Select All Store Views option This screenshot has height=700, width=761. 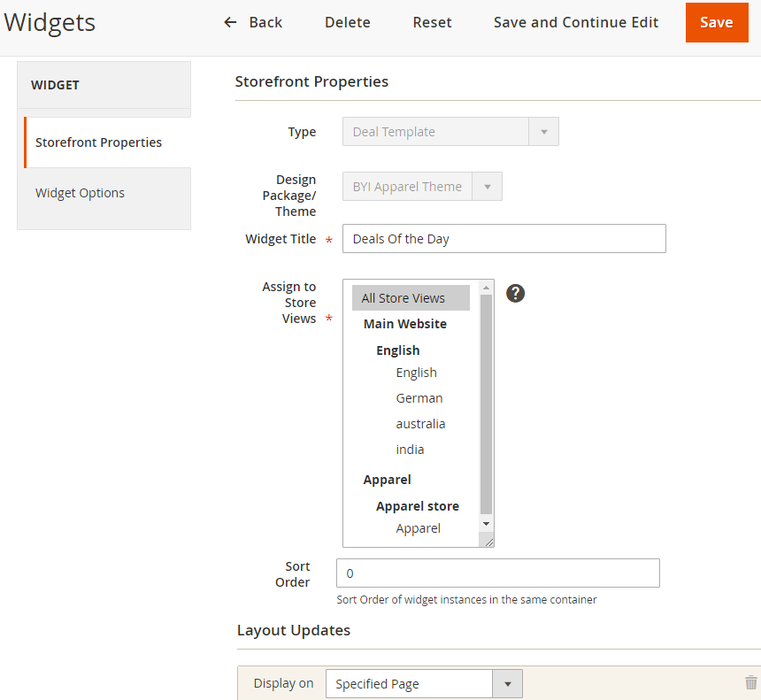pyautogui.click(x=404, y=298)
